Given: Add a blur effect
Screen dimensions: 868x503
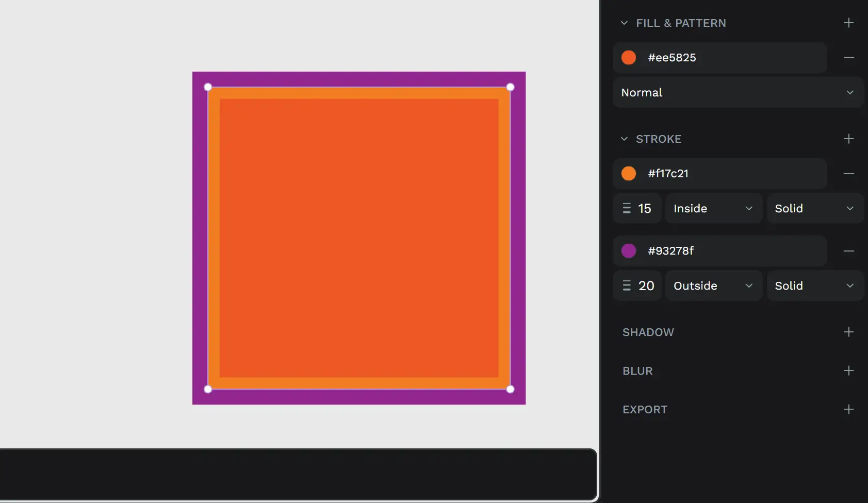Looking at the screenshot, I should (848, 371).
